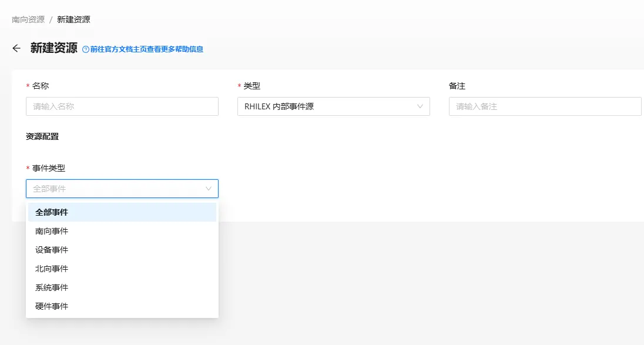
Task: Select 全部事件 option
Action: click(x=122, y=212)
